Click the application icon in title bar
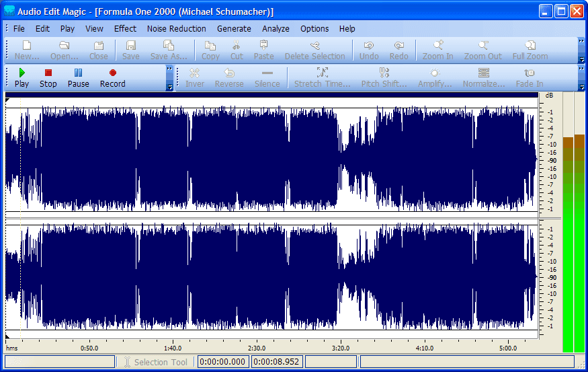 [9, 11]
